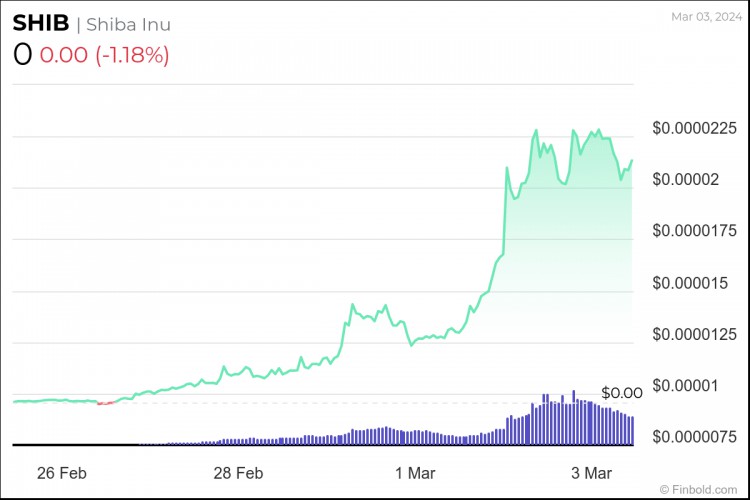Select the 1 Mar date marker
The height and width of the screenshot is (500, 750).
point(415,473)
